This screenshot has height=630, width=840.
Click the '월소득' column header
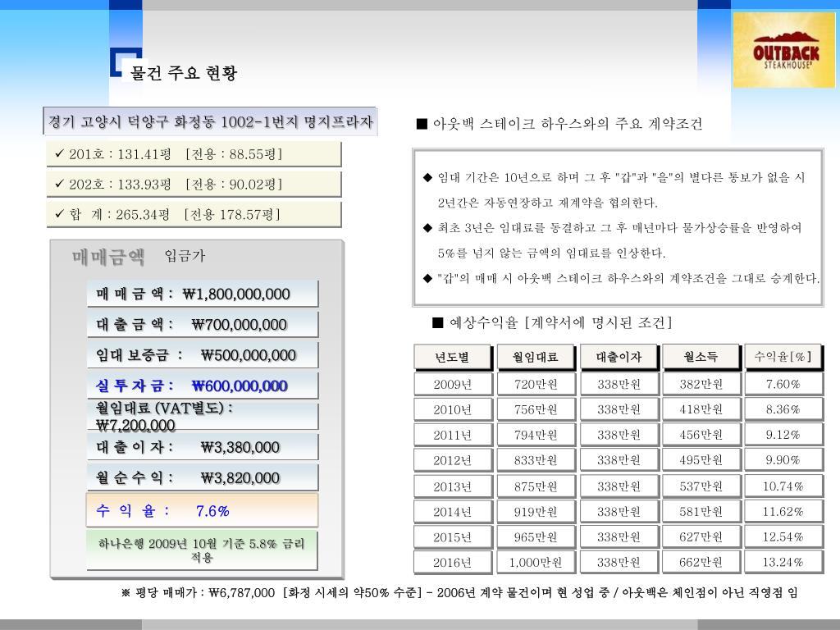701,357
